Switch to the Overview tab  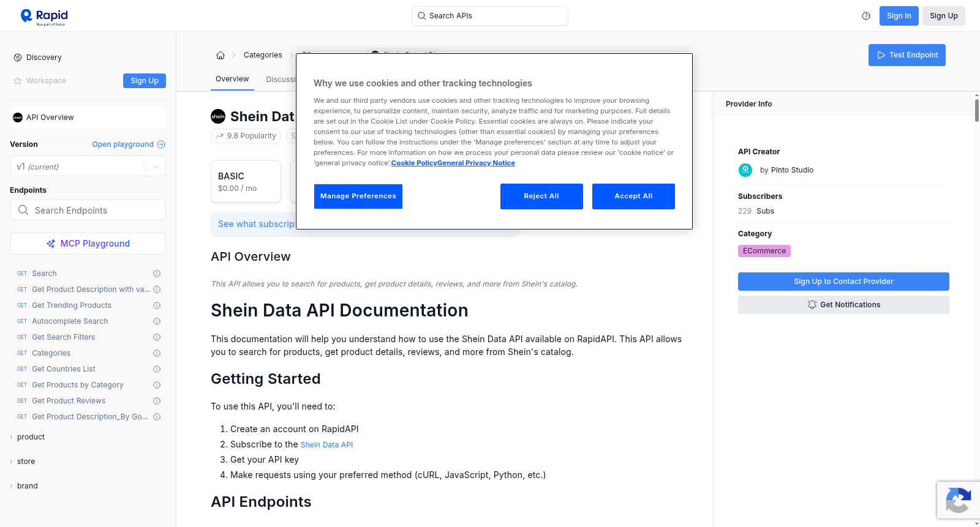click(232, 79)
